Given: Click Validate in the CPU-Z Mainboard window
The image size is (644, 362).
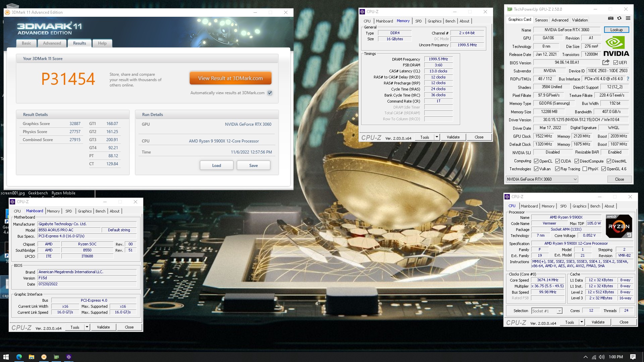Looking at the screenshot, I should pyautogui.click(x=103, y=327).
